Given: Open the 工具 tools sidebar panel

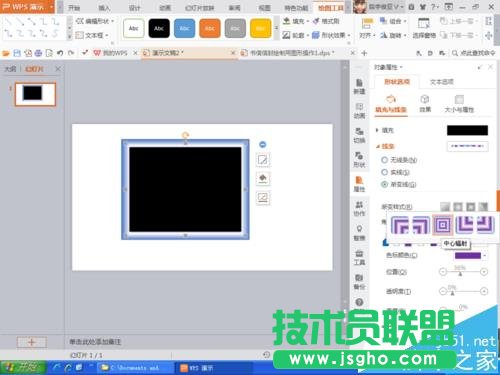Looking at the screenshot, I should coord(359,257).
